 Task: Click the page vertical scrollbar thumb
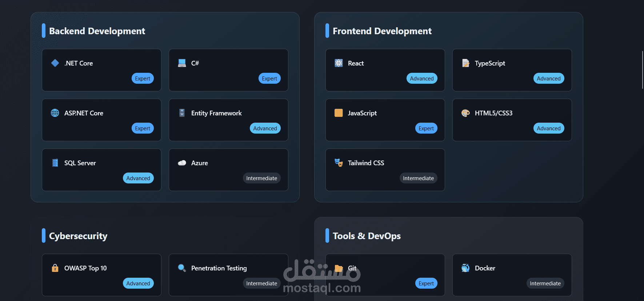(x=643, y=70)
